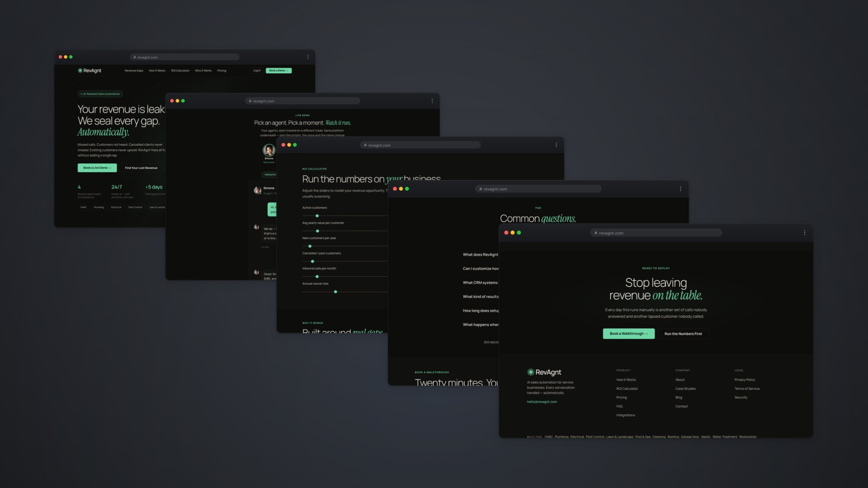
Task: Open the FAQ footer link
Action: pyautogui.click(x=619, y=407)
